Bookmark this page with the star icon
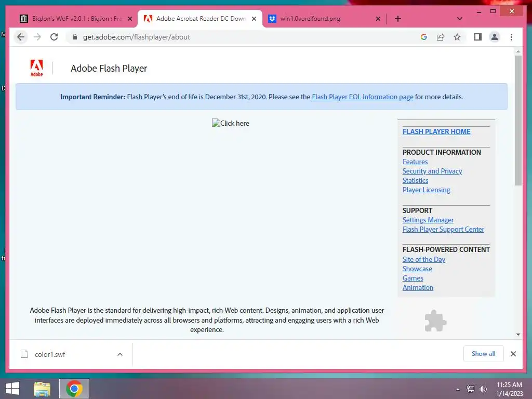Image resolution: width=532 pixels, height=399 pixels. 457,37
